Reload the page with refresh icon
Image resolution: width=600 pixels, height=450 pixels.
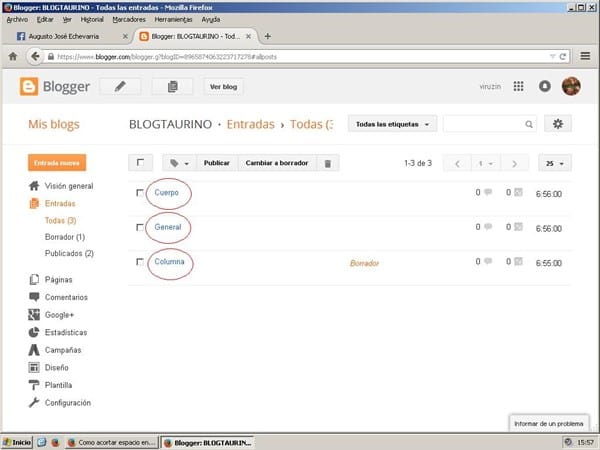tap(562, 57)
